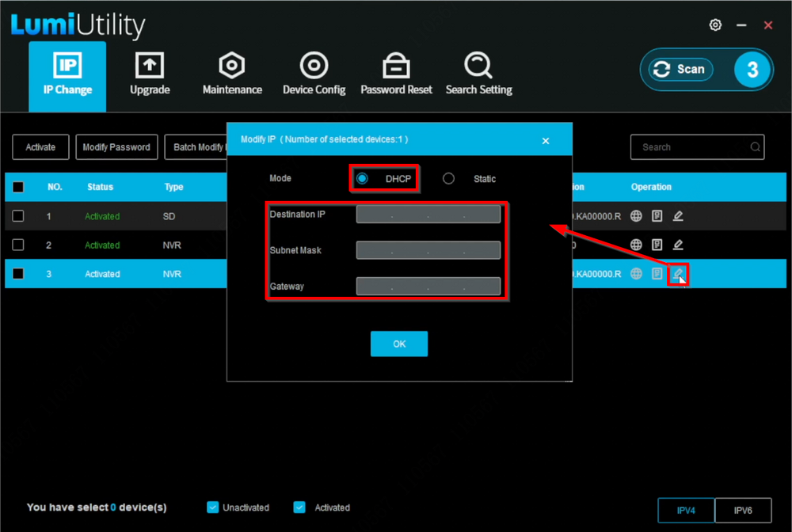The image size is (792, 532).
Task: Select the DHCP mode radio button
Action: [362, 179]
